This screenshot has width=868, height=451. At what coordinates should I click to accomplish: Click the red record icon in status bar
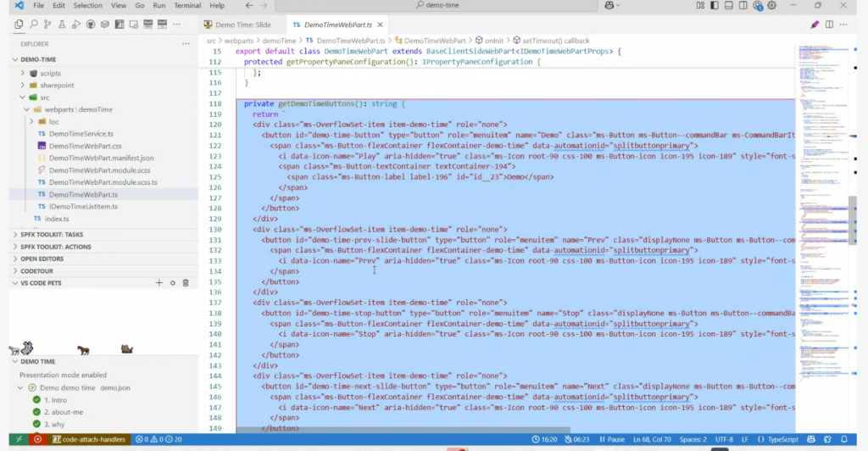[x=37, y=439]
